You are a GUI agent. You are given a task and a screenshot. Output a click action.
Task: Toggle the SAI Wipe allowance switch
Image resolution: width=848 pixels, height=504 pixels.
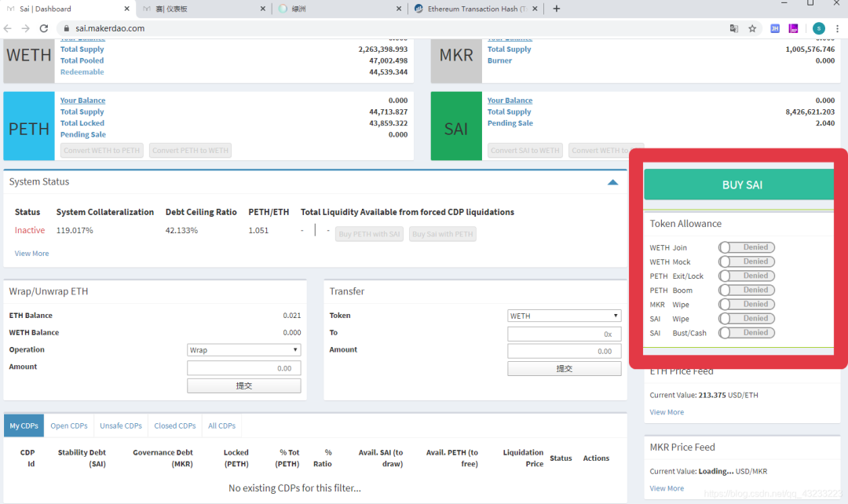747,319
